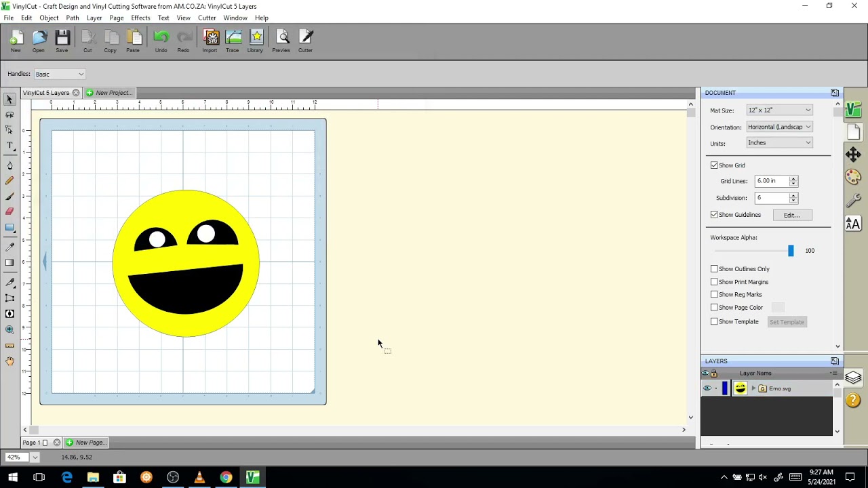Choose the Ruler measure tool
The image size is (868, 488).
9,346
